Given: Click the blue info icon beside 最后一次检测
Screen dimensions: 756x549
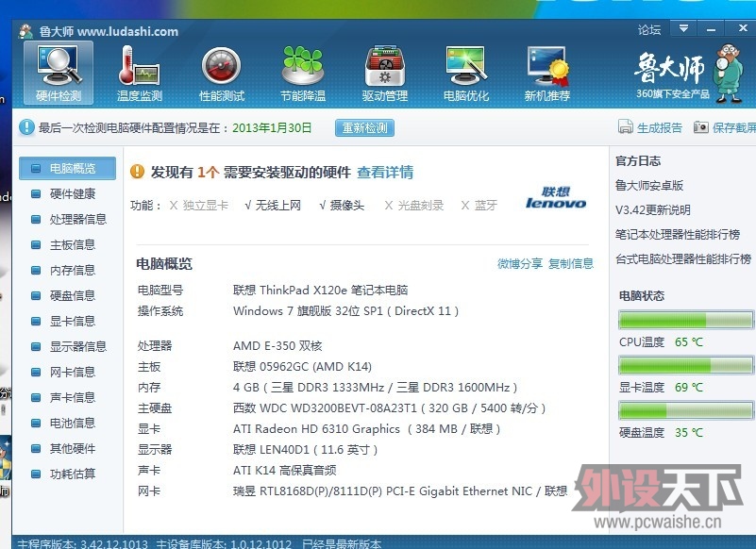Looking at the screenshot, I should 26,127.
